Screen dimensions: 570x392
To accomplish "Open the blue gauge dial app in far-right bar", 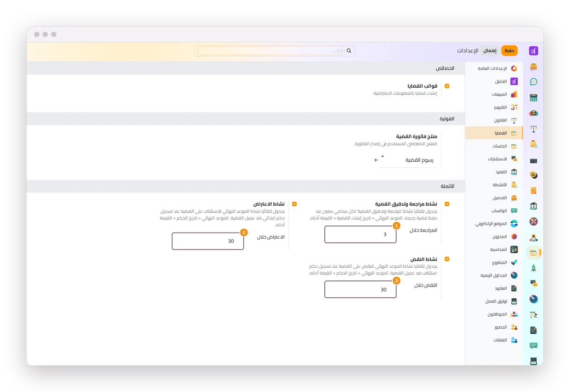I will click(x=533, y=299).
